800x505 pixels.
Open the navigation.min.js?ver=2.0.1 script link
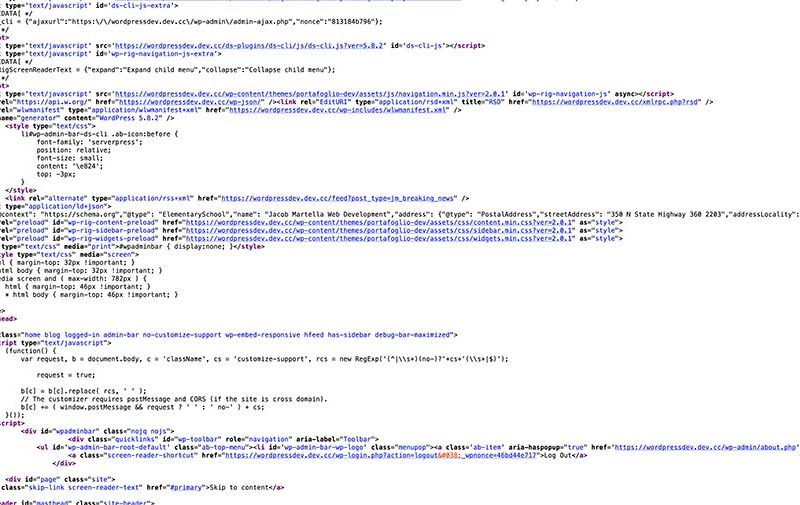[x=310, y=94]
